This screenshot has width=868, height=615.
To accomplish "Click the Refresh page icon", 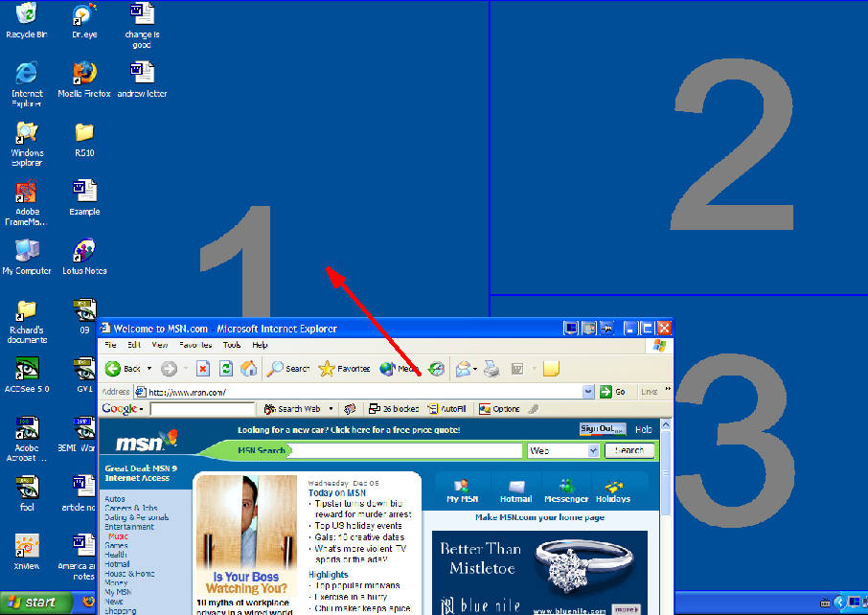I will click(226, 369).
